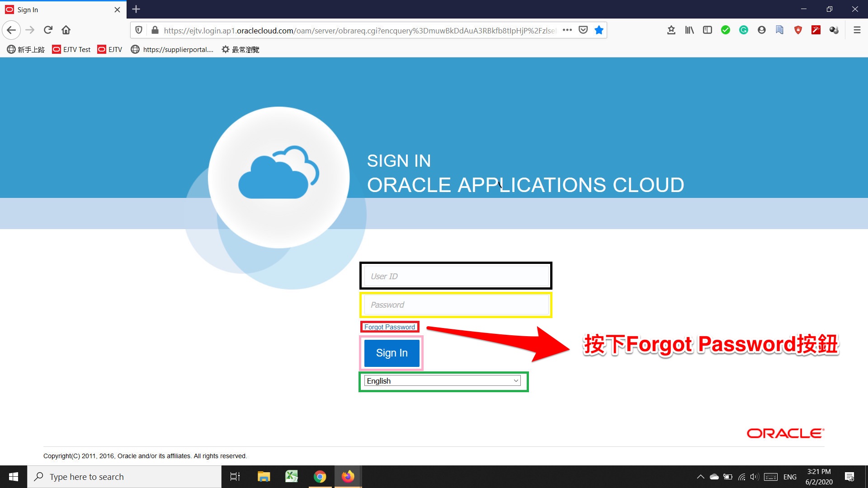This screenshot has width=868, height=488.
Task: Open the browser home page
Action: pos(66,30)
